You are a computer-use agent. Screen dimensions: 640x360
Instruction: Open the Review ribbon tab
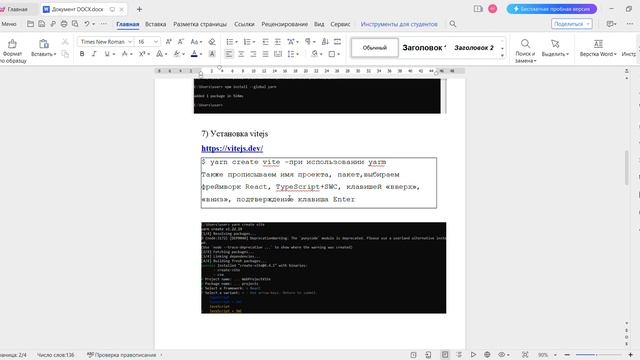(284, 24)
